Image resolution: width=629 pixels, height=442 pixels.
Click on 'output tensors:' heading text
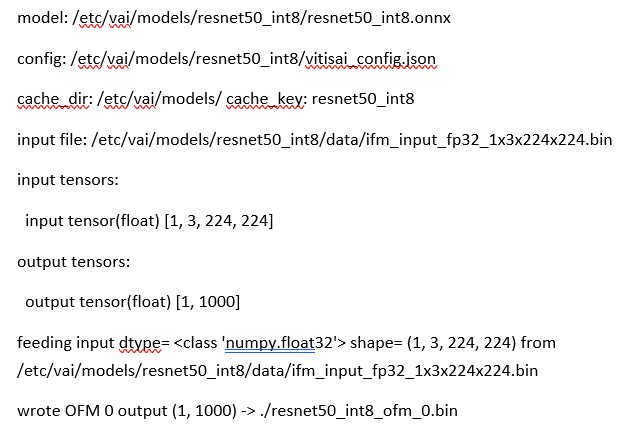73,262
